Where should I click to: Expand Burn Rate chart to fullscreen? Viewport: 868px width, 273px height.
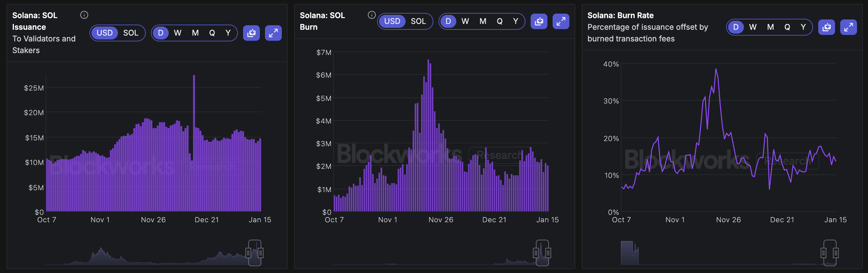coord(848,27)
